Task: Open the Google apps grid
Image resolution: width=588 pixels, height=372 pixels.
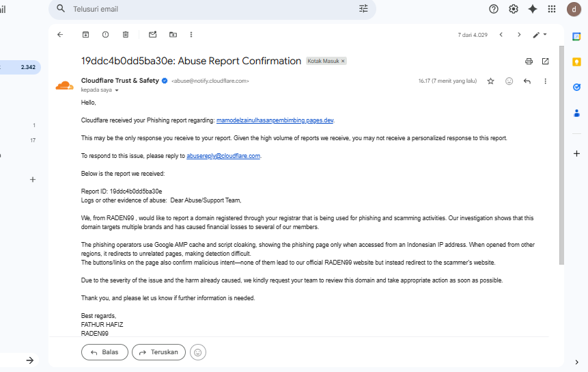Action: coord(552,9)
